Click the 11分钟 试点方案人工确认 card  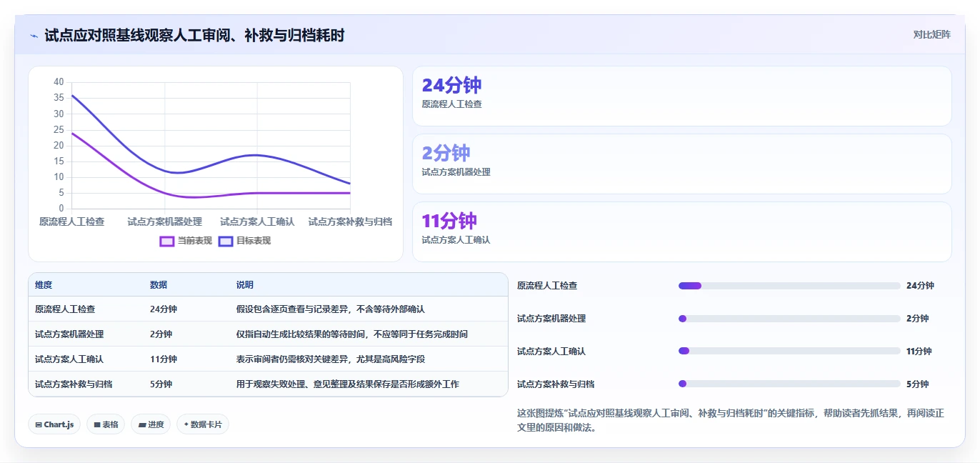[682, 231]
